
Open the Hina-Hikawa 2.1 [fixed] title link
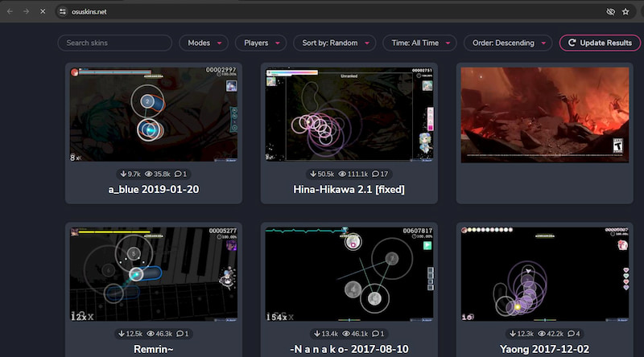349,190
